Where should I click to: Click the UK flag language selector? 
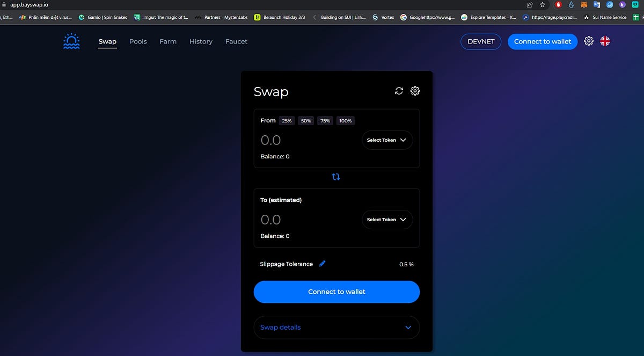605,41
